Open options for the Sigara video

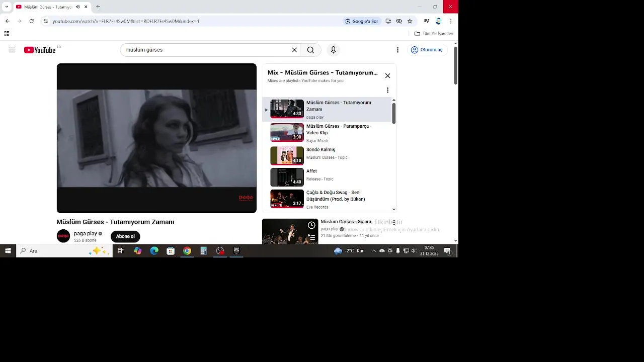tap(394, 222)
